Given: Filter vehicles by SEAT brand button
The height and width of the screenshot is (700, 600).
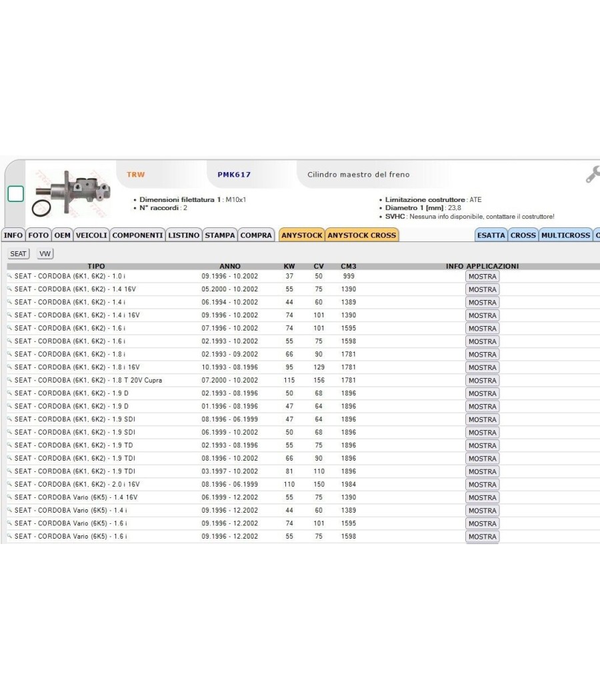Looking at the screenshot, I should pos(18,253).
